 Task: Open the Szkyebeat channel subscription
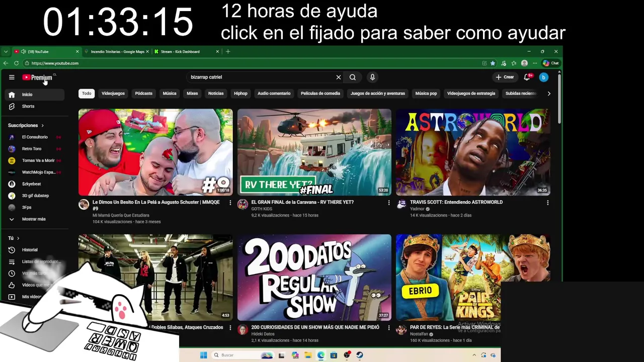[x=34, y=184]
